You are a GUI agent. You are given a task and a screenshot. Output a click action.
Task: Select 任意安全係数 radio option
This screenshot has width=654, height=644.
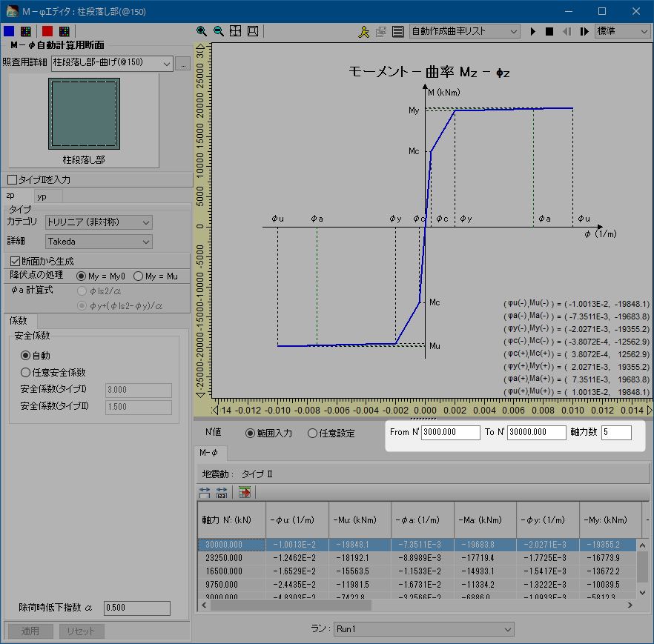26,373
